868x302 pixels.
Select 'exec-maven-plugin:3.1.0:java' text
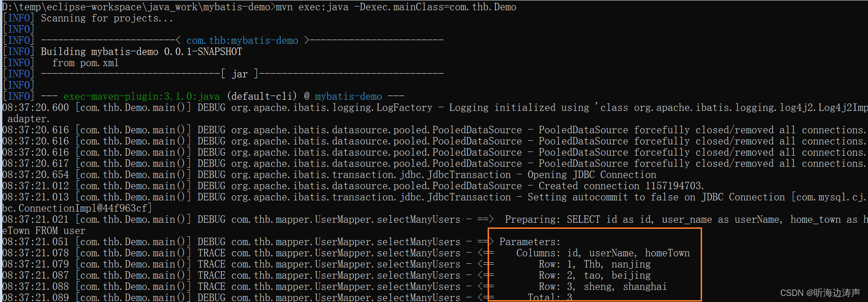[x=141, y=96]
